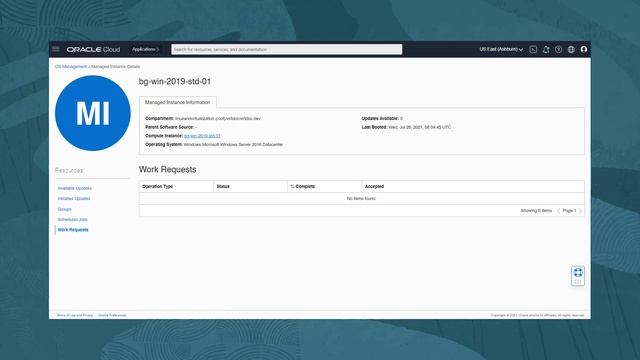Image resolution: width=640 pixels, height=360 pixels.
Task: Open Terms of Use and Privacy link
Action: (x=75, y=315)
